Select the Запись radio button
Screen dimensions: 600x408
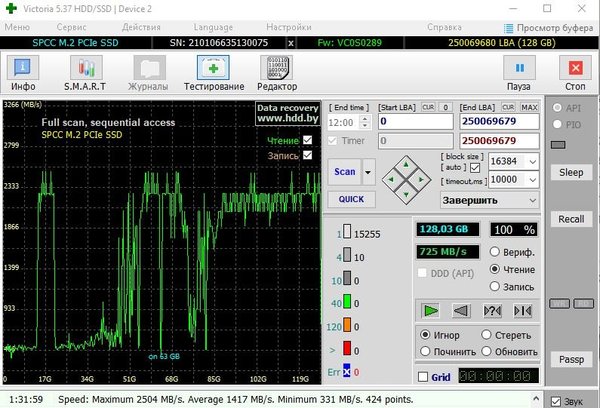(x=496, y=287)
